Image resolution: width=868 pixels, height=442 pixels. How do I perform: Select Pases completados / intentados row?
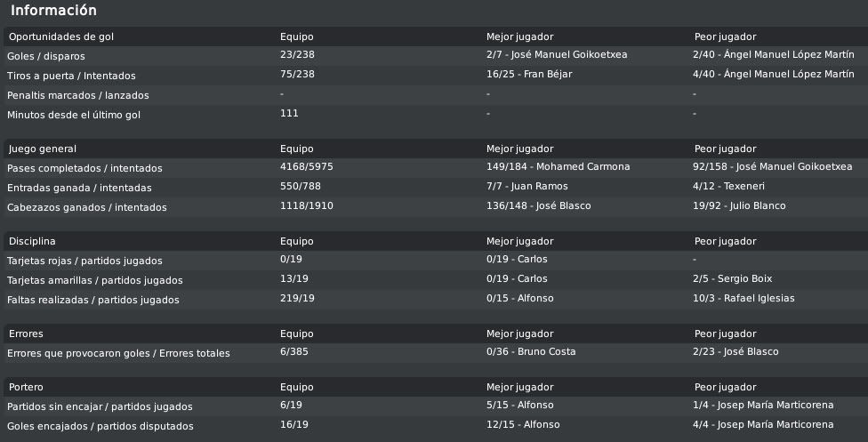[x=436, y=168]
